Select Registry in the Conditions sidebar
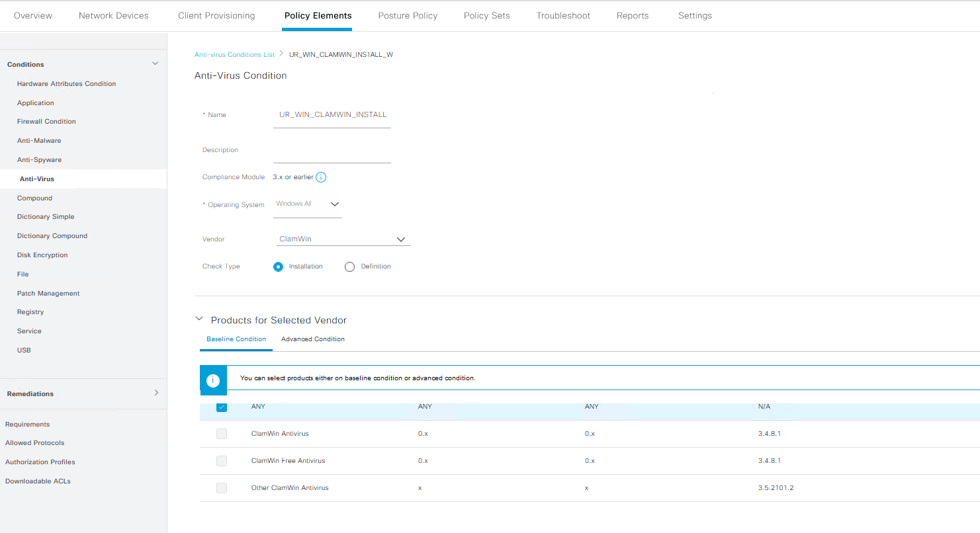This screenshot has height=533, width=980. pyautogui.click(x=30, y=311)
